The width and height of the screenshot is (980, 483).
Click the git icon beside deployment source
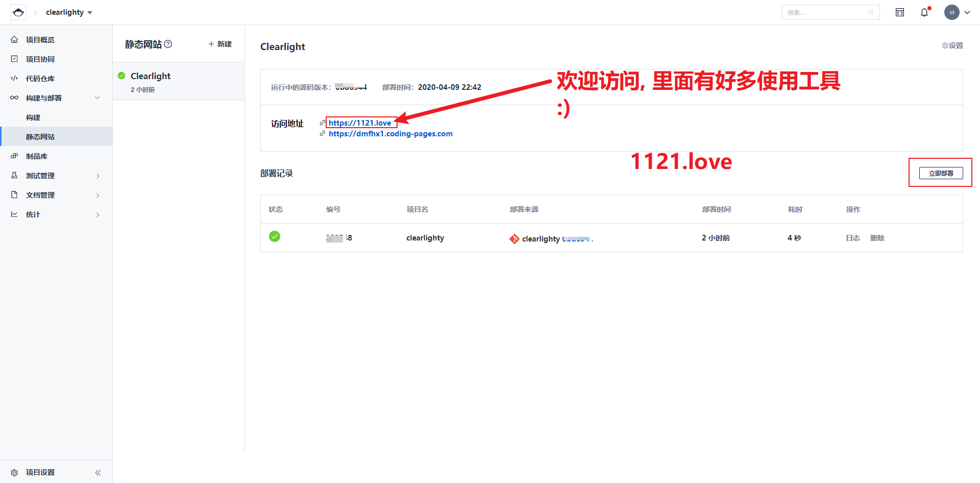click(x=514, y=238)
